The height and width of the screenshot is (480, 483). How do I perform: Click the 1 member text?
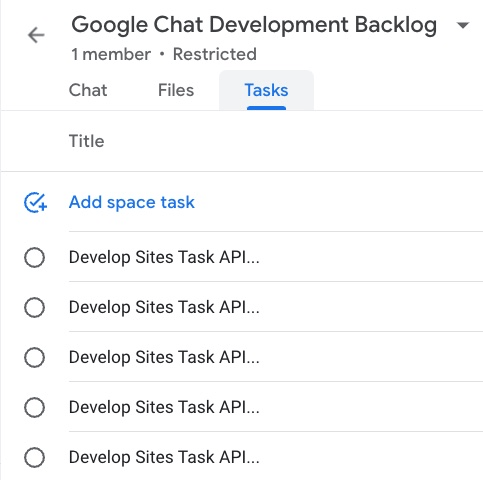(x=111, y=54)
